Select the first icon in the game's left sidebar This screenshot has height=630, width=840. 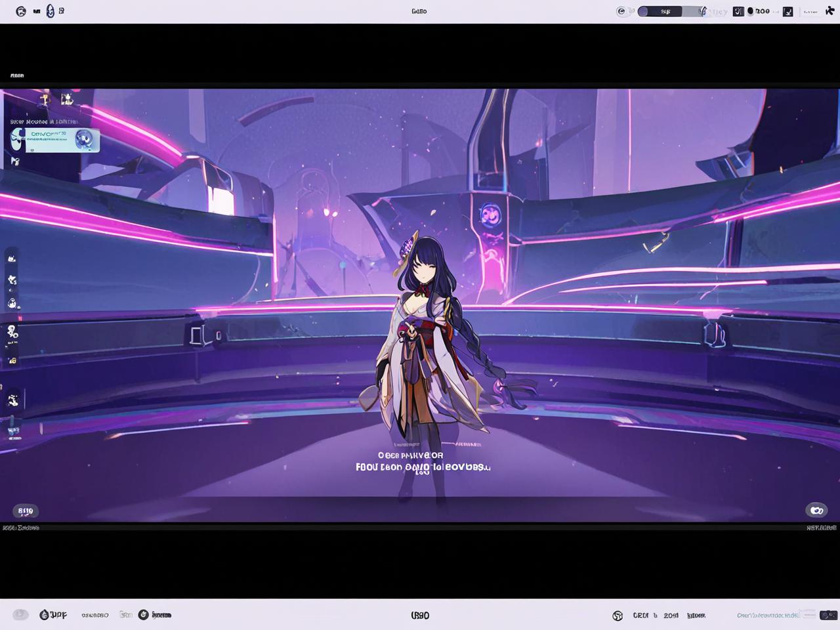tap(12, 259)
